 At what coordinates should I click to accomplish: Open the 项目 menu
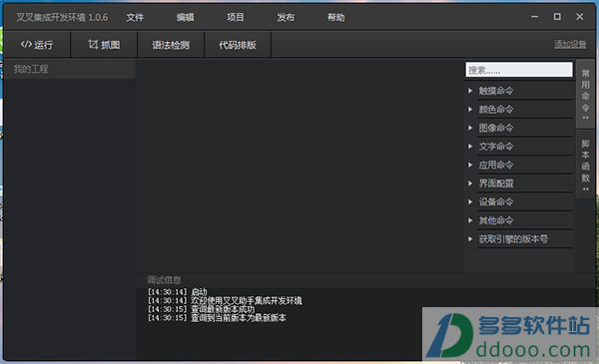point(236,18)
